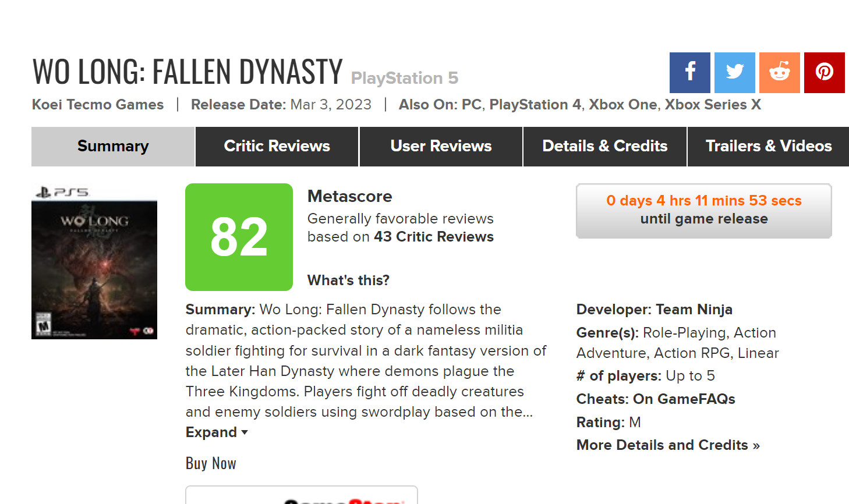Share via Twitter bird icon
Screen dimensions: 849x504
[x=735, y=73]
